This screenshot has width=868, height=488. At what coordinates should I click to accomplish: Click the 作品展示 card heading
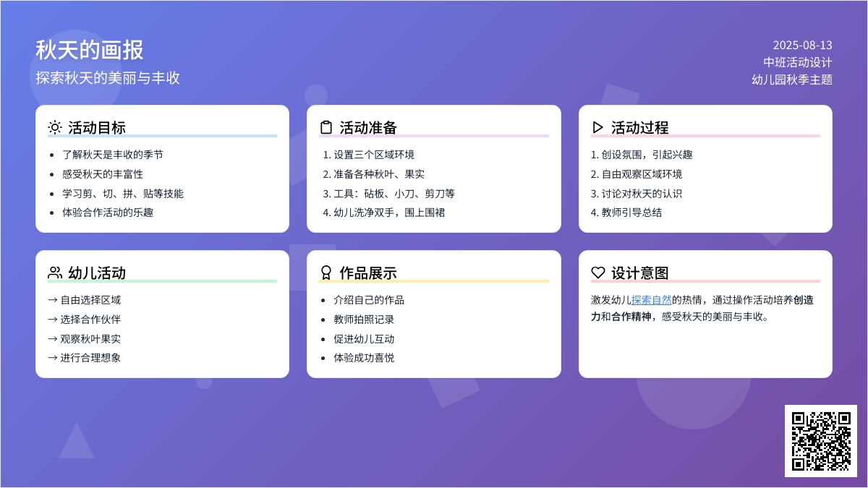368,273
